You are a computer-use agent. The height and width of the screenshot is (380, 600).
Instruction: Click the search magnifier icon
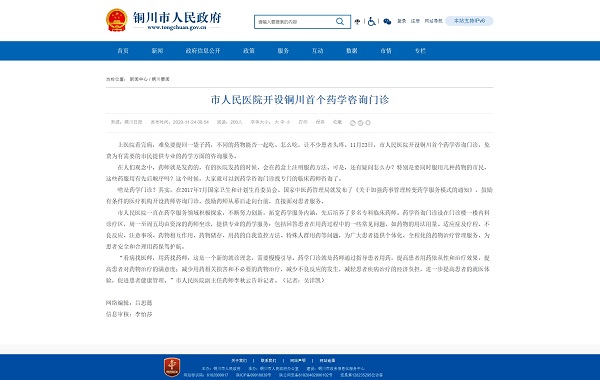tap(340, 21)
